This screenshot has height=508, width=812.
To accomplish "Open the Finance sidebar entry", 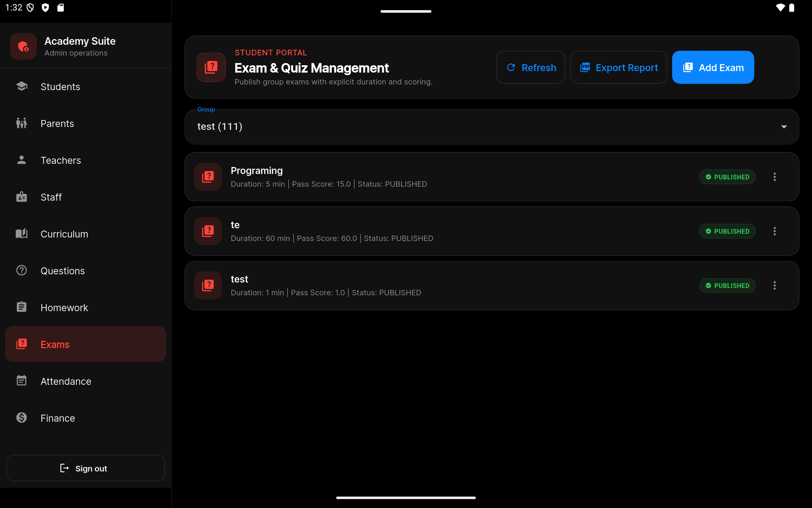I will pos(86,418).
